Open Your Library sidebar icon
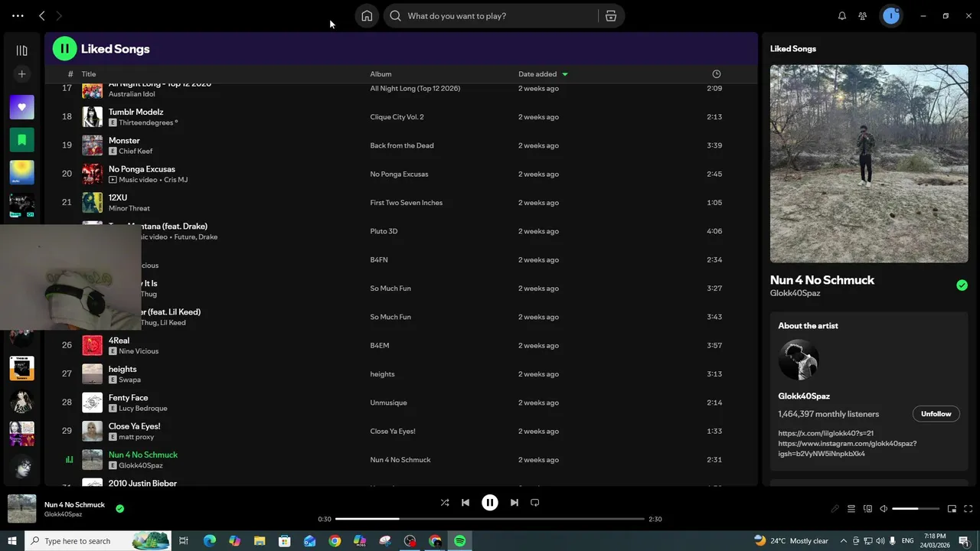This screenshot has height=551, width=980. [21, 51]
